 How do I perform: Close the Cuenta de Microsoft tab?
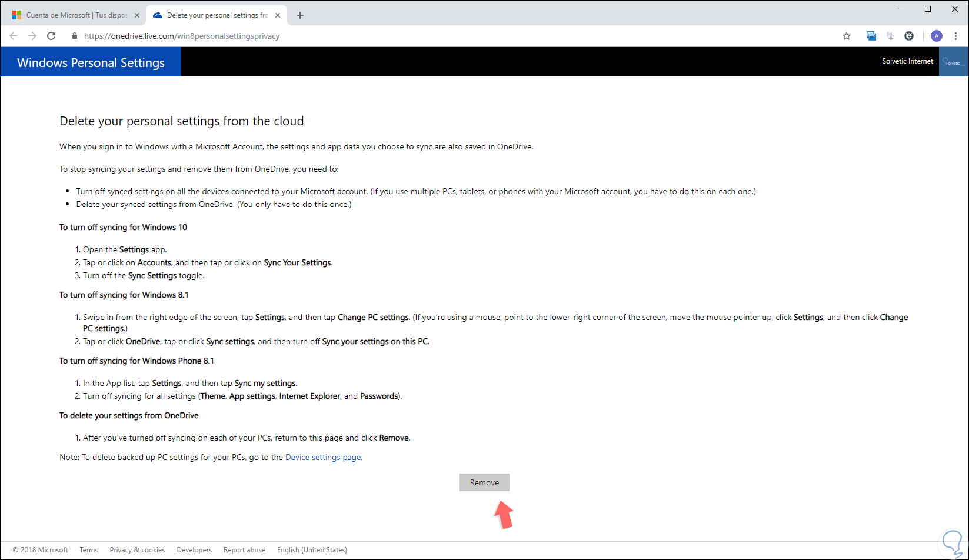pyautogui.click(x=137, y=15)
